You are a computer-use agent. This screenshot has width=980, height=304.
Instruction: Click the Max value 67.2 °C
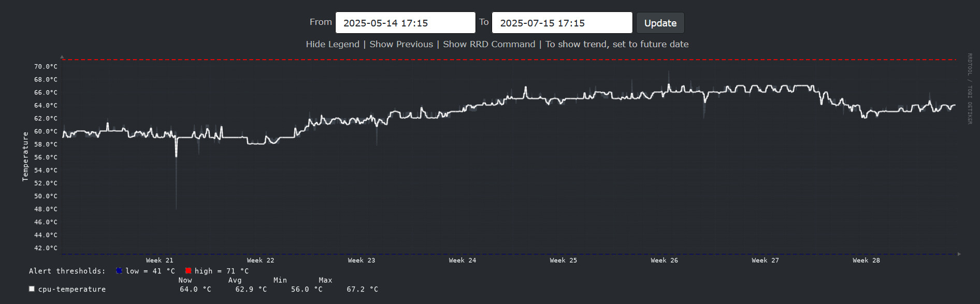[x=362, y=289]
